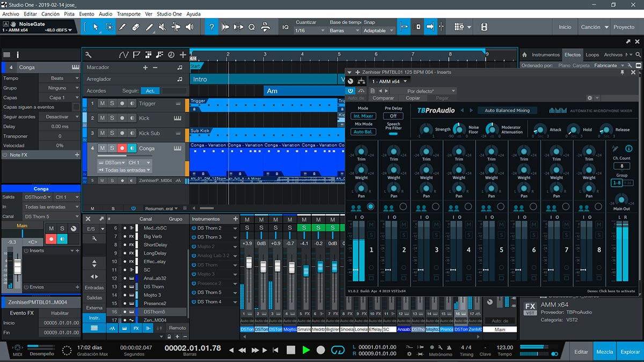This screenshot has width=644, height=362.
Task: Toggle monitor on Kick Sub track
Action: pos(131,133)
